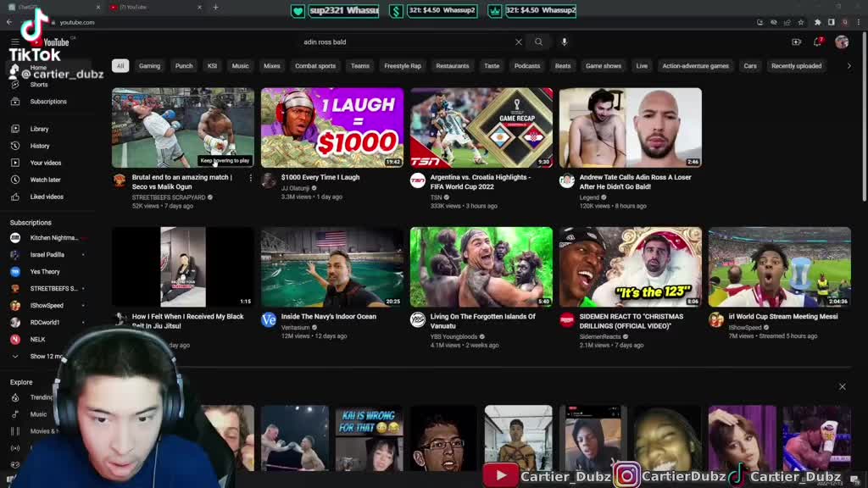The height and width of the screenshot is (488, 868).
Task: Open Israel Padilla subscription
Action: (47, 255)
